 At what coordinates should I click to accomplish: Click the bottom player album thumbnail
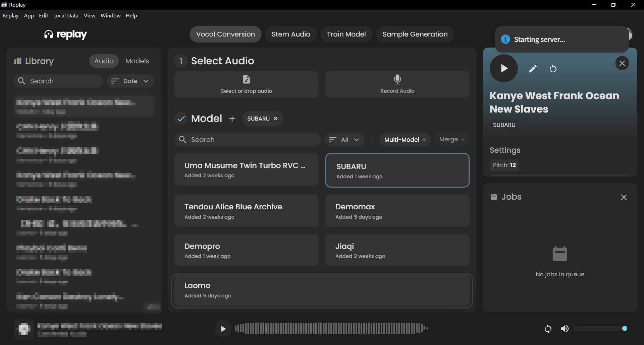[24, 329]
